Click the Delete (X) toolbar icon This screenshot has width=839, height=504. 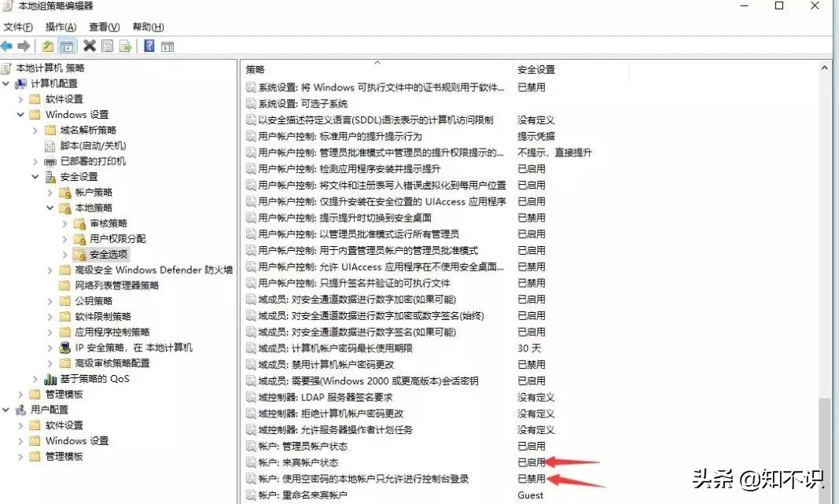click(x=90, y=46)
